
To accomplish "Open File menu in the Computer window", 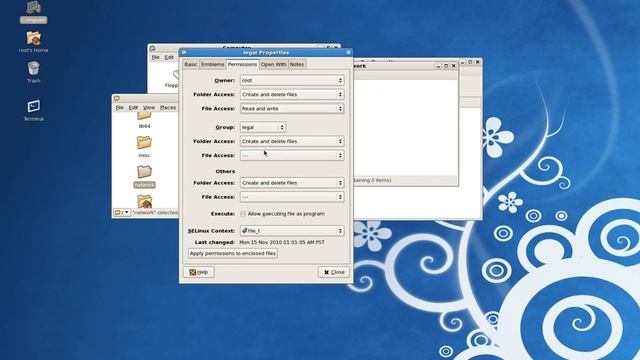I will tap(156, 58).
